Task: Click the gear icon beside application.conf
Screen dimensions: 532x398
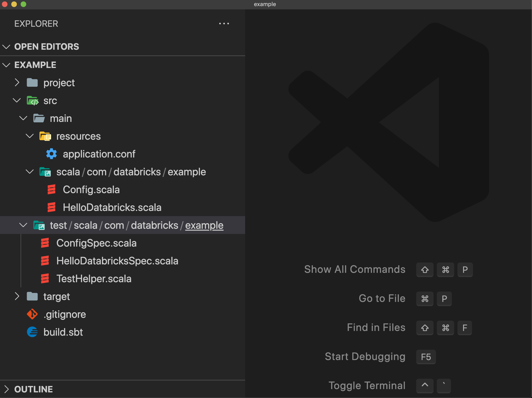Action: pyautogui.click(x=51, y=154)
